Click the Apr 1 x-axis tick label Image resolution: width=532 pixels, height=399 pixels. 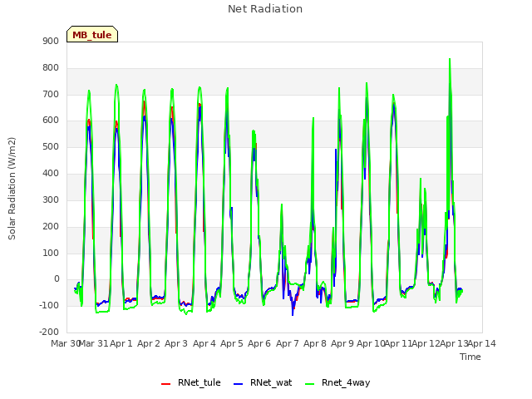(121, 343)
